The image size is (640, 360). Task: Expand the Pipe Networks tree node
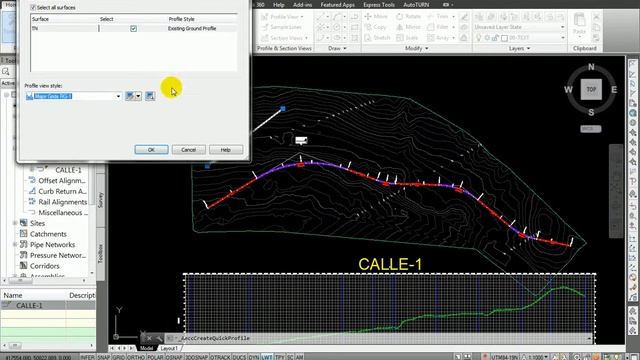[x=15, y=244]
